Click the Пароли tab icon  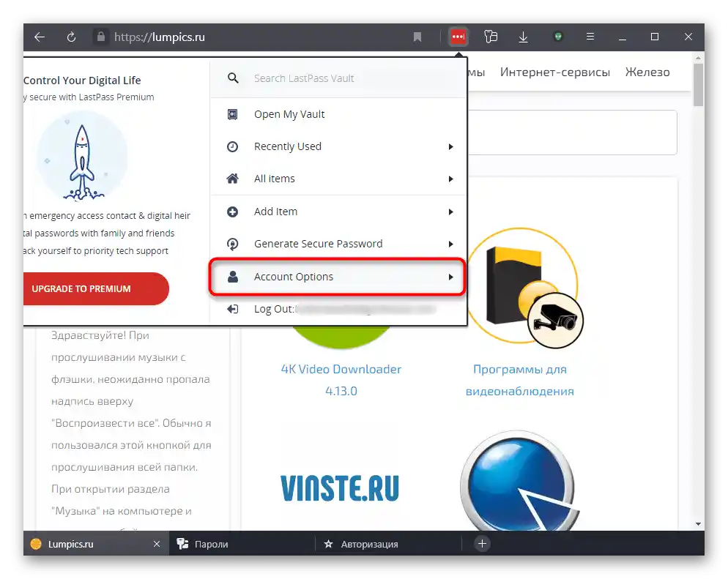click(x=182, y=544)
